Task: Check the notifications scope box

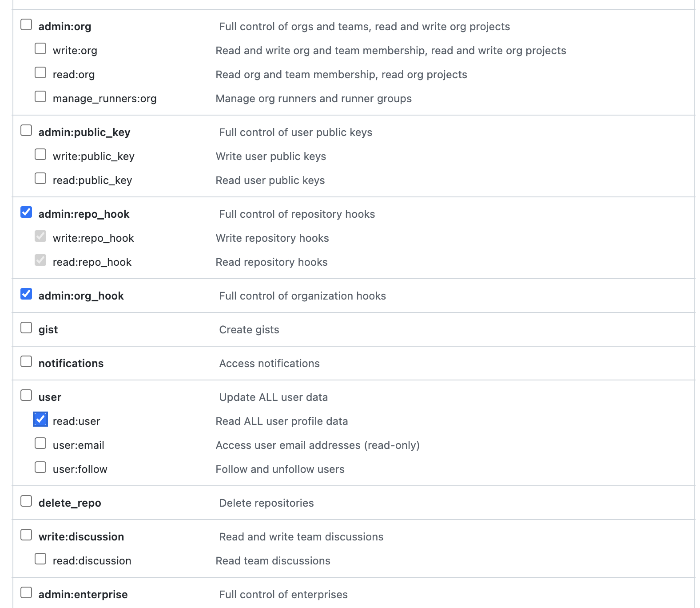Action: pyautogui.click(x=26, y=361)
